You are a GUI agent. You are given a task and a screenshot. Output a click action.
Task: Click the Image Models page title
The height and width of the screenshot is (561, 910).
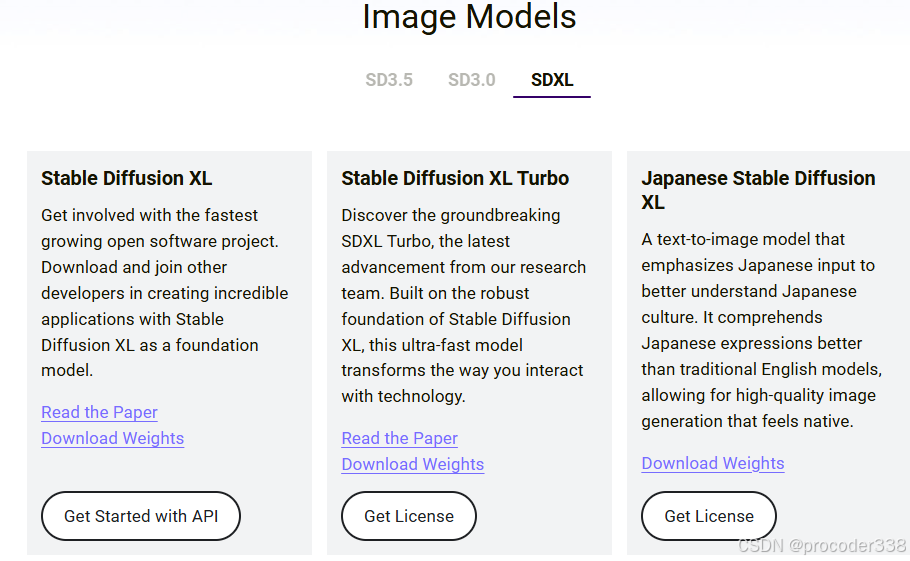pyautogui.click(x=469, y=16)
